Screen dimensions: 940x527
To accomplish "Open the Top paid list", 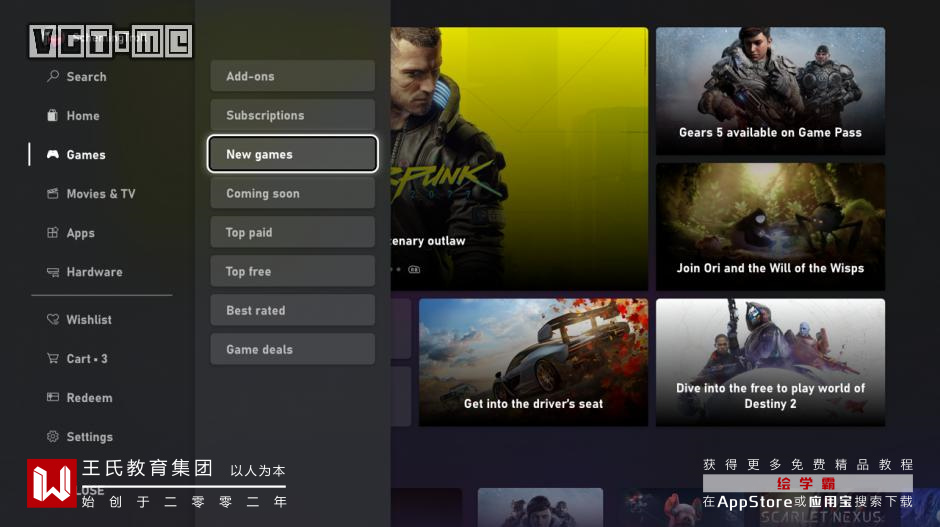I will click(293, 232).
